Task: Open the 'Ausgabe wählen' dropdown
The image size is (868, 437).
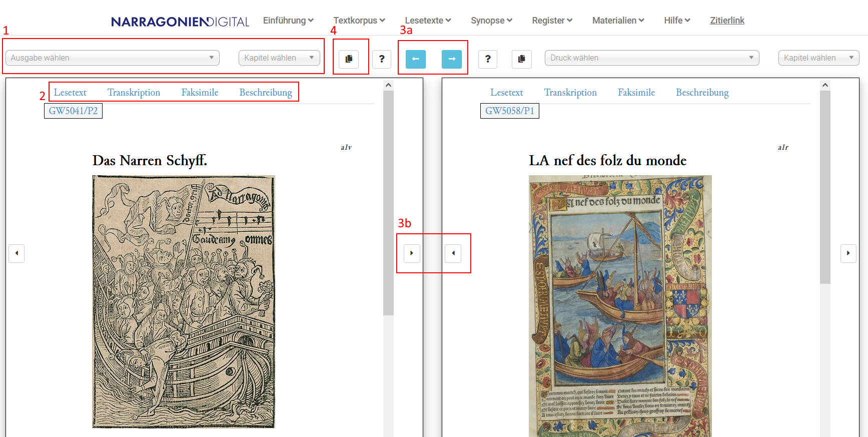Action: pyautogui.click(x=113, y=58)
